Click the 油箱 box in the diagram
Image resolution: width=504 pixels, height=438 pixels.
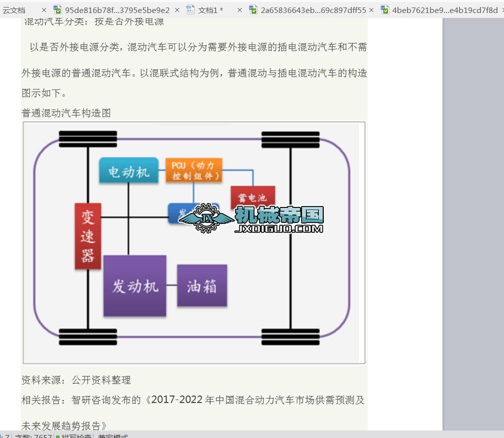pos(202,285)
